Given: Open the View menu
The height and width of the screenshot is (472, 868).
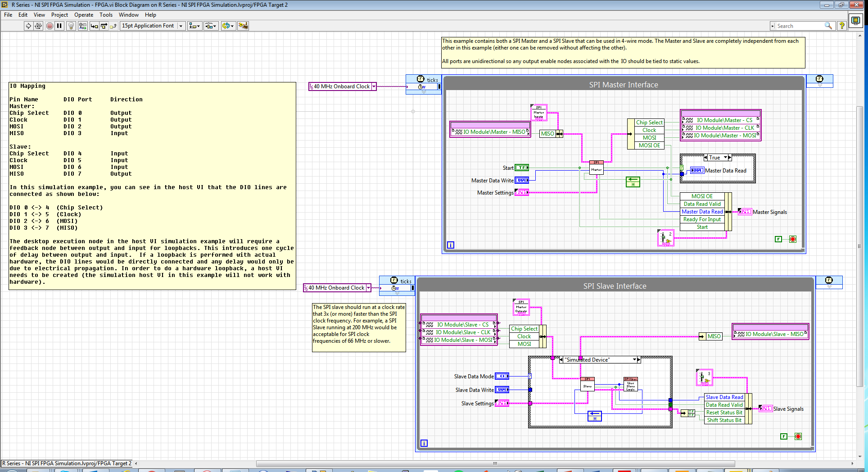Looking at the screenshot, I should (x=40, y=15).
